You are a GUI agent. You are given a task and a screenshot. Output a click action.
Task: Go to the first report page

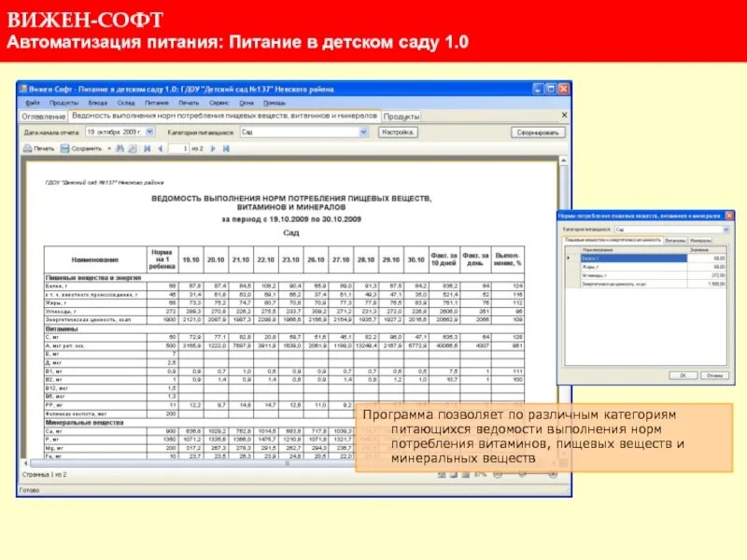click(x=148, y=148)
